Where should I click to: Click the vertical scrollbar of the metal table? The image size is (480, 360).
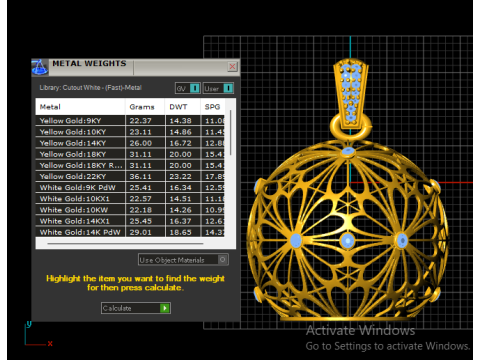[x=230, y=133]
